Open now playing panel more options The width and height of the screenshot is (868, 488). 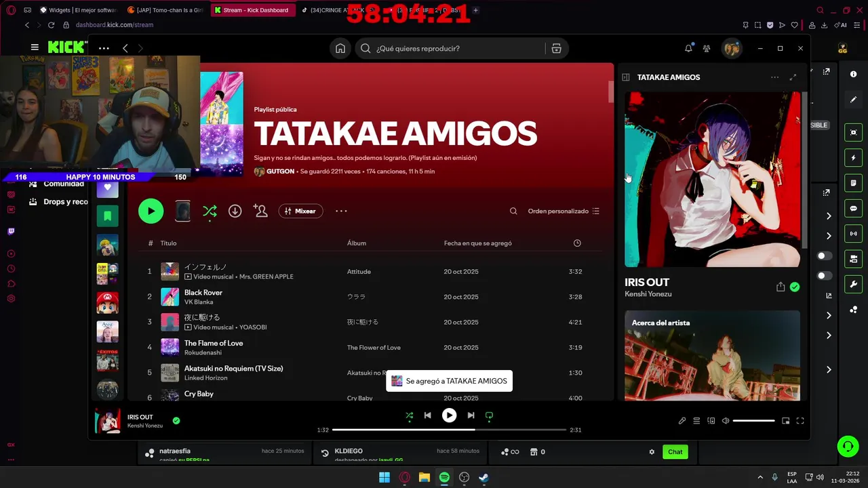(774, 77)
